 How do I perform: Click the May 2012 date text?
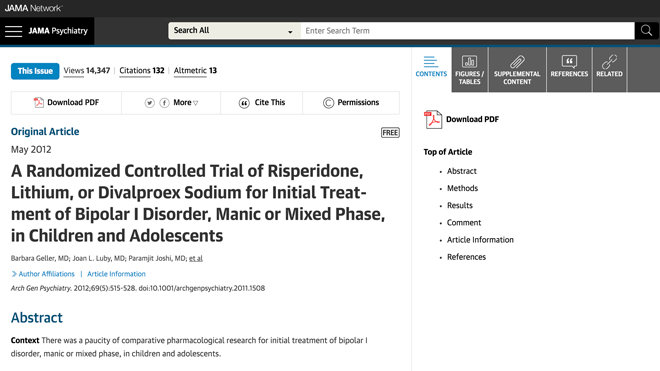click(x=31, y=149)
